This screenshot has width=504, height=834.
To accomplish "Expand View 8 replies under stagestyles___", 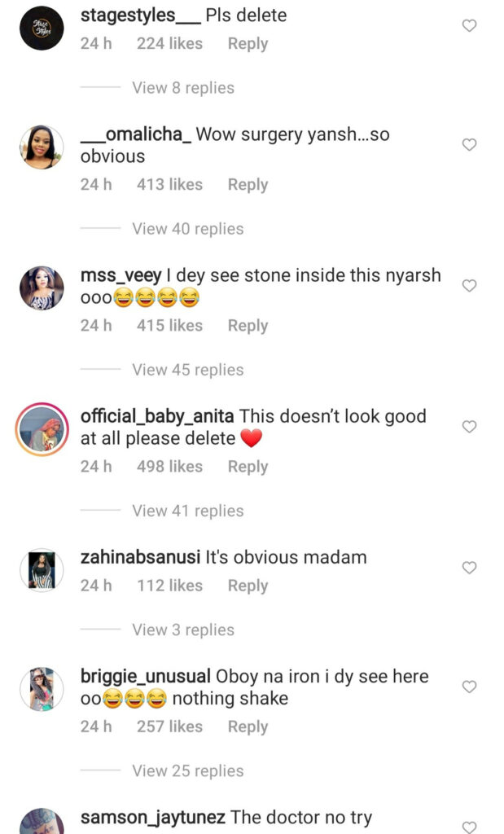I will pos(183,88).
